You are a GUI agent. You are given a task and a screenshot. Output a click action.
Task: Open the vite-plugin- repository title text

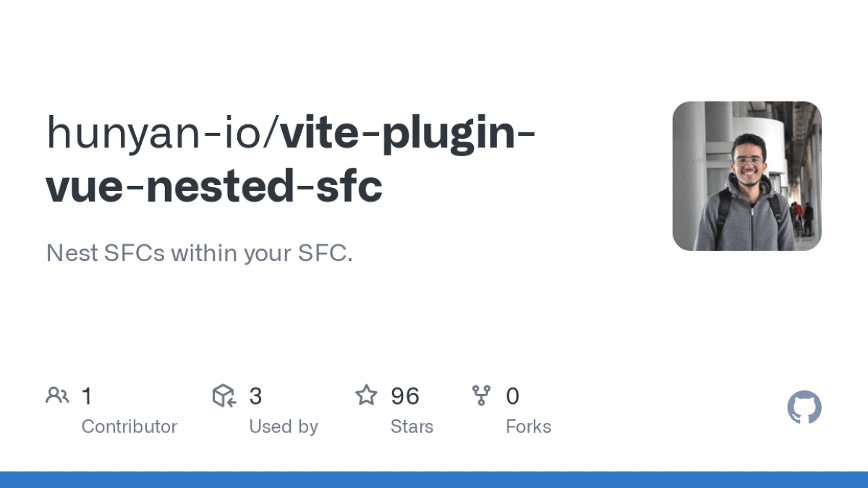(x=409, y=134)
